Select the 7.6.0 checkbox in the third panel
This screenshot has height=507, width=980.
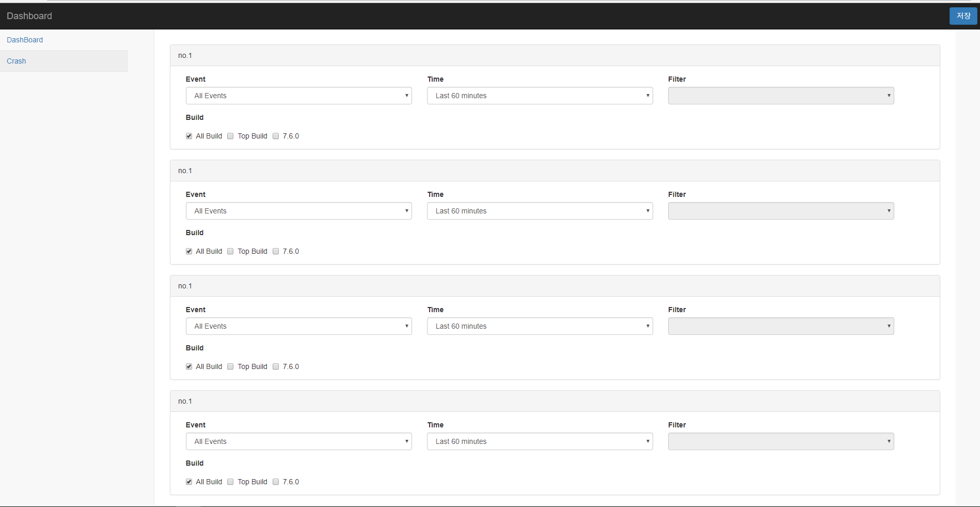click(x=276, y=366)
